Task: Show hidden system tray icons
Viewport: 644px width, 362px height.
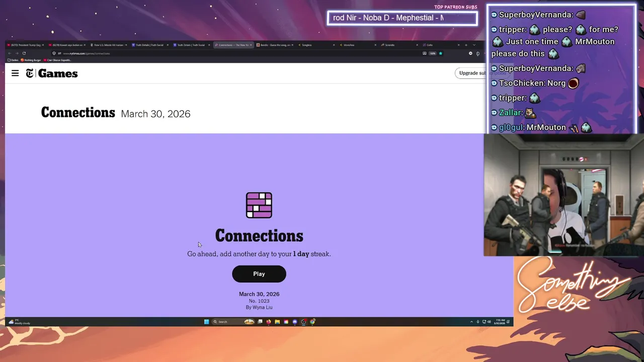Action: coord(471,322)
